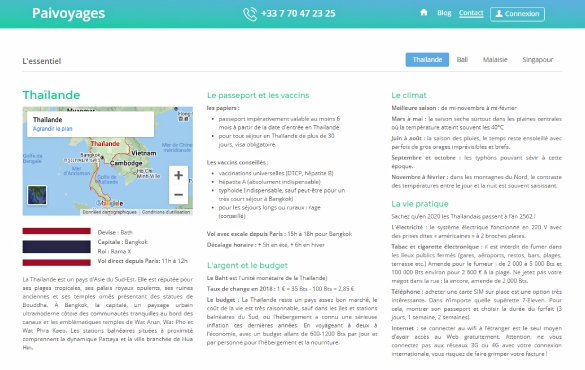Screen dimensions: 585x370
Task: Click the Connexion button
Action: 517,14
